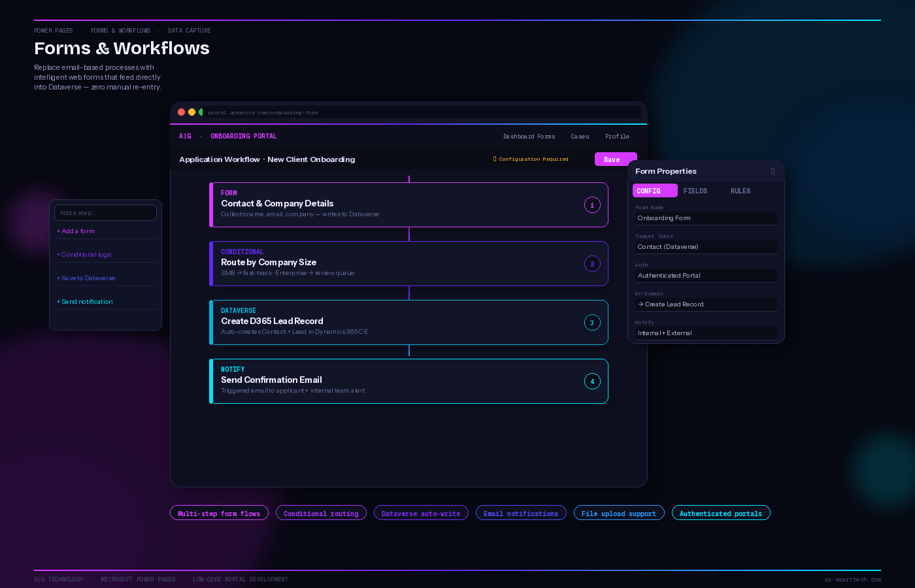
Task: Click step badge 3 on Create D365 Lead Record
Action: tap(592, 322)
